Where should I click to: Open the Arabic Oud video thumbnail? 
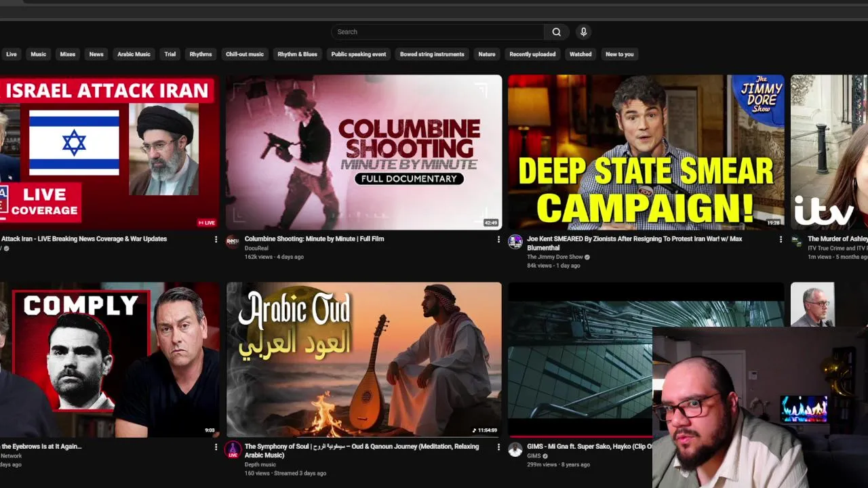pos(364,360)
